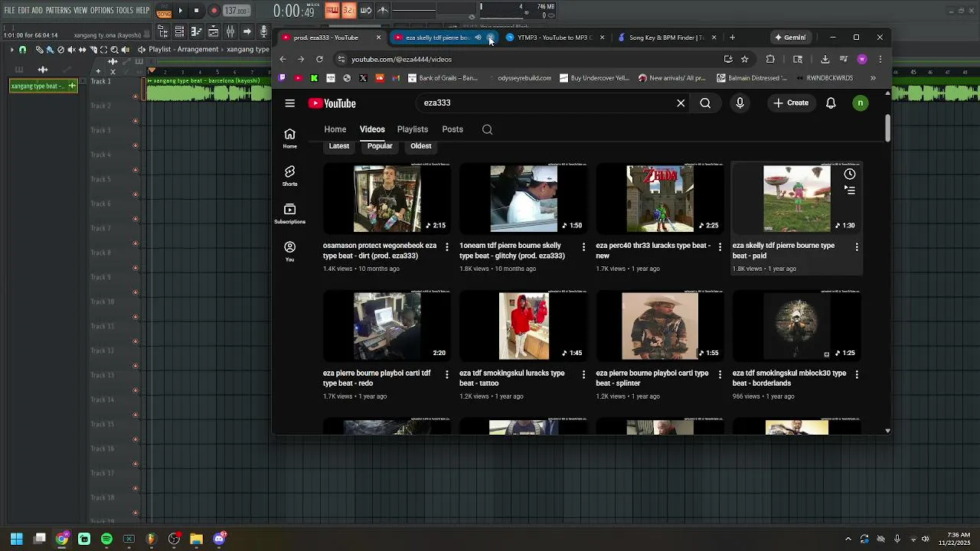Open action menu for 'beat - borderlands' video

[857, 375]
